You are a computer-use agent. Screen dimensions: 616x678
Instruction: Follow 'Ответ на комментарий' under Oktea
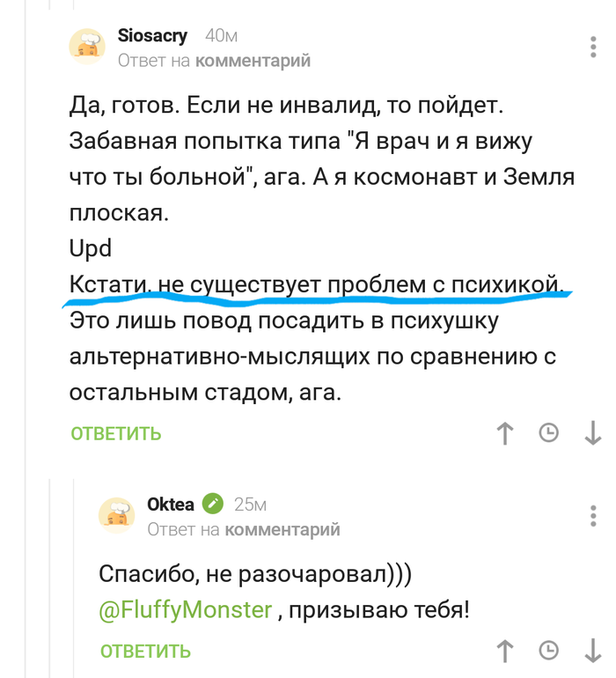[x=243, y=529]
